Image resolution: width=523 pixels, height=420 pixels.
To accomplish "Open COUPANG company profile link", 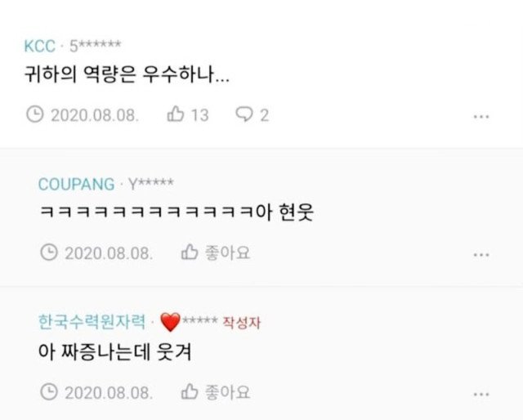I will (76, 185).
